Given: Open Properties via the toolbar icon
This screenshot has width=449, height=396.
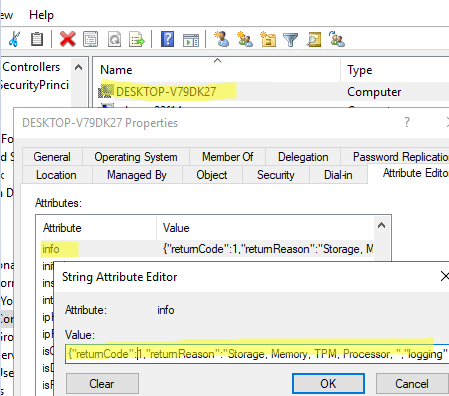Looking at the screenshot, I should pos(90,39).
